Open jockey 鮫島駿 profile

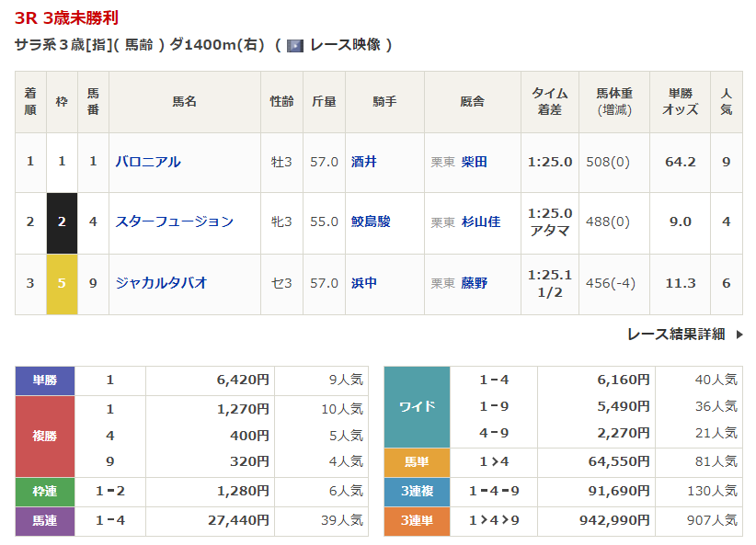click(x=371, y=221)
